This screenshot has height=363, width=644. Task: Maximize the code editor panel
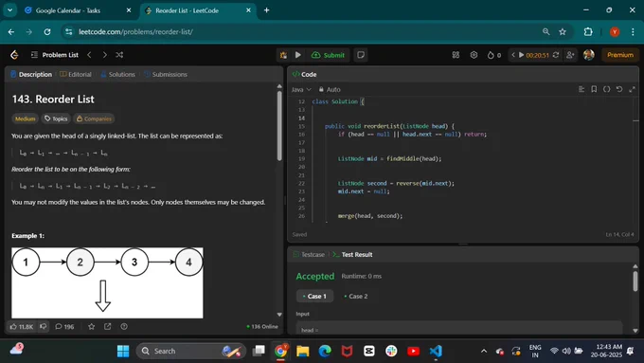[x=632, y=89]
